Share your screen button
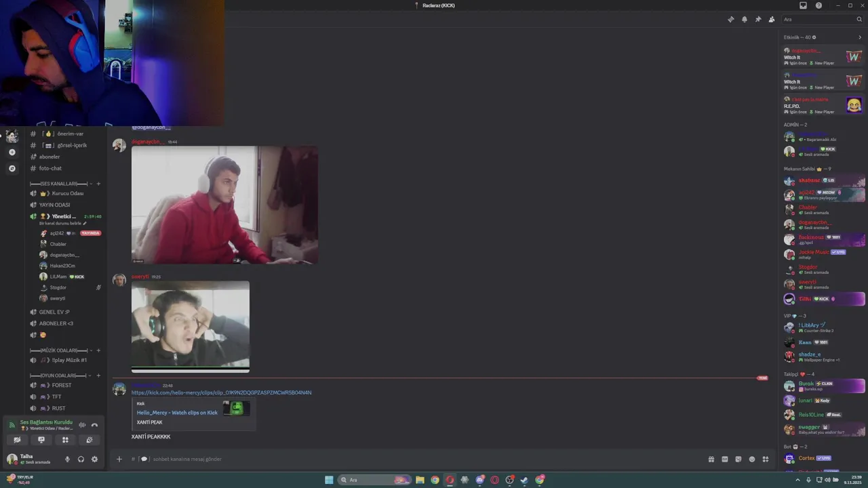 click(x=41, y=440)
